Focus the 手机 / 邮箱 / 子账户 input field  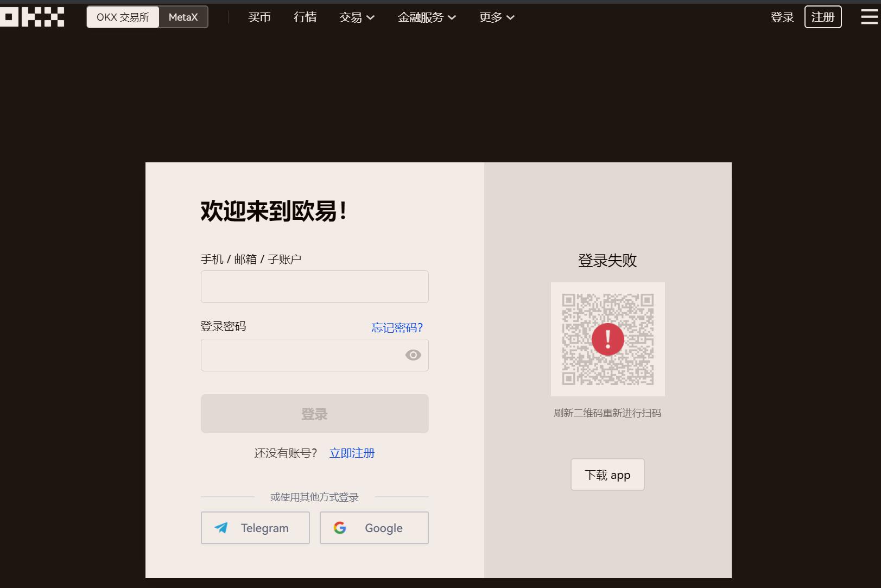pos(314,287)
